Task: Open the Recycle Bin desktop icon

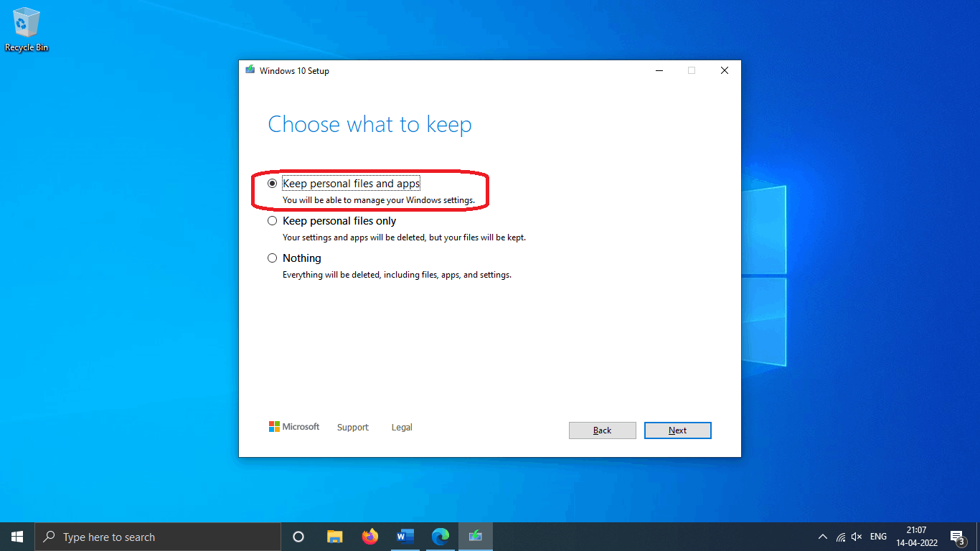Action: [x=27, y=29]
